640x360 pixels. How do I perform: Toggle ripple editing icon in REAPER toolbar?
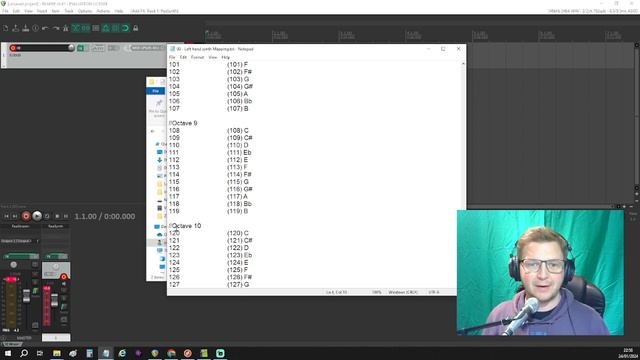[x=96, y=28]
